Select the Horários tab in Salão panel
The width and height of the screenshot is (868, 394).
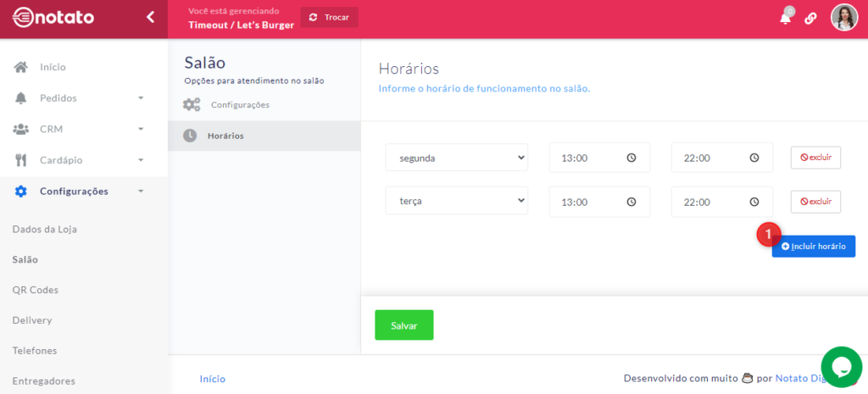pyautogui.click(x=225, y=136)
